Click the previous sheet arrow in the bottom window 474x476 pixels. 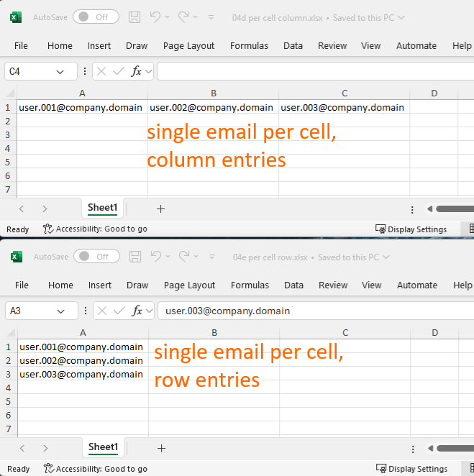pos(22,448)
